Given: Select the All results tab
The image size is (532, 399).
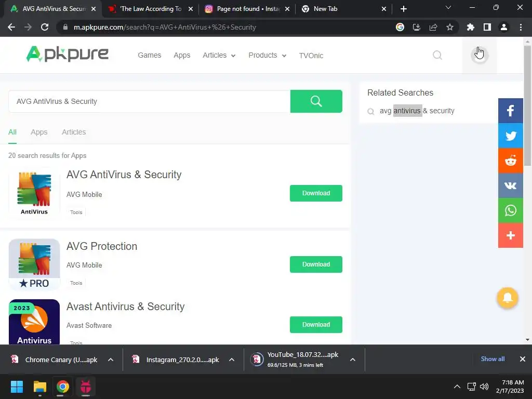Looking at the screenshot, I should click(x=12, y=132).
